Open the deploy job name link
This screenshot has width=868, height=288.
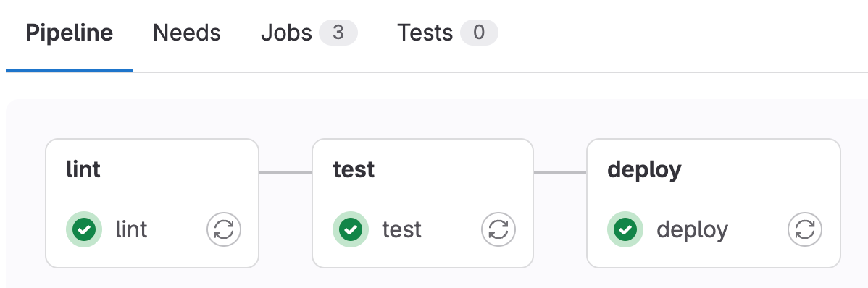693,230
